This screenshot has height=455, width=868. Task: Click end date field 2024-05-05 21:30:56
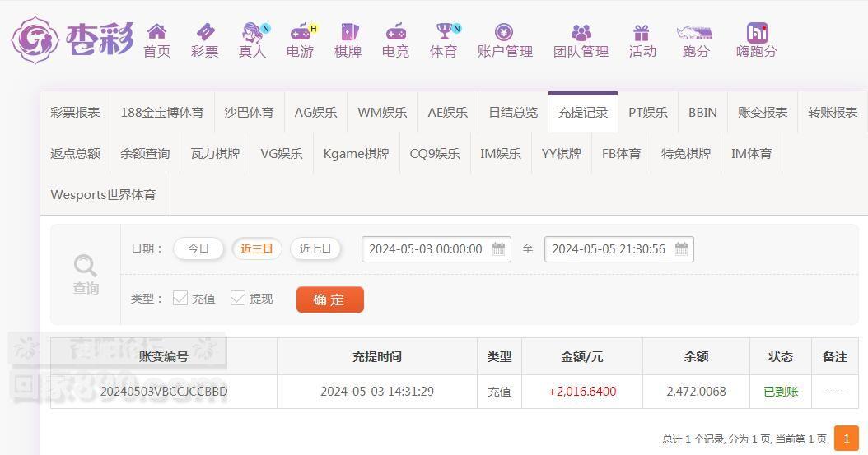click(x=619, y=248)
